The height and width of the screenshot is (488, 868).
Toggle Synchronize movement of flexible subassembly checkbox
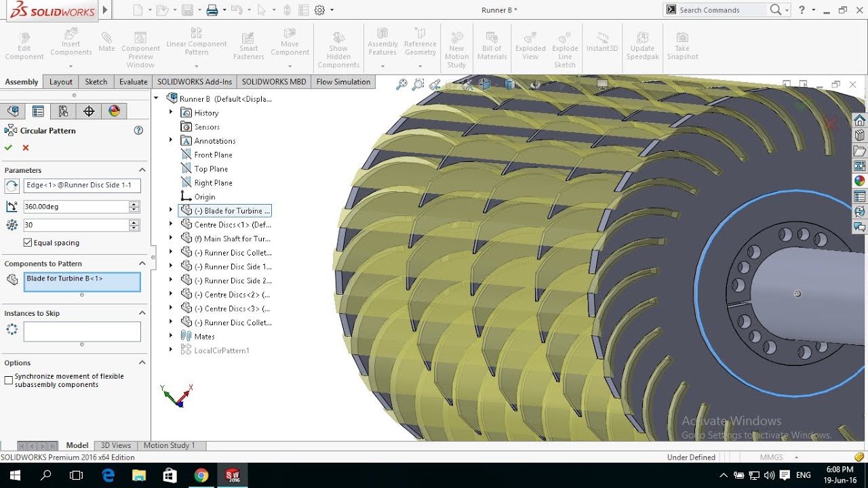point(9,380)
